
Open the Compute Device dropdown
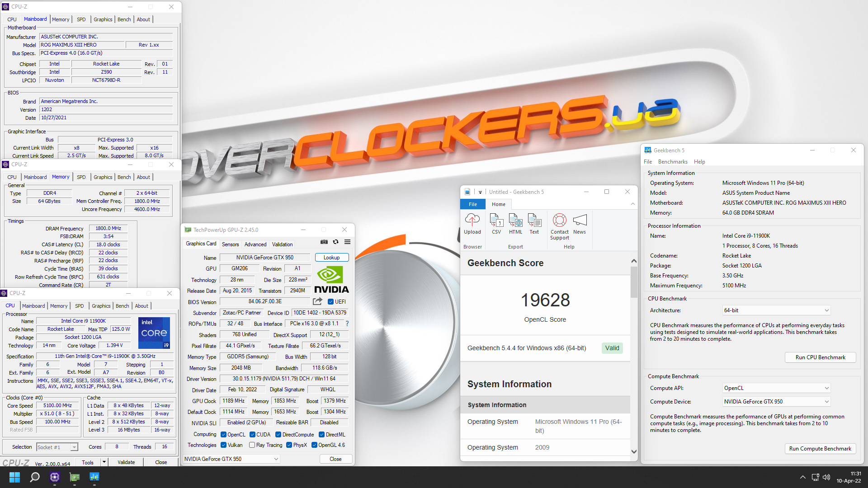[776, 402]
